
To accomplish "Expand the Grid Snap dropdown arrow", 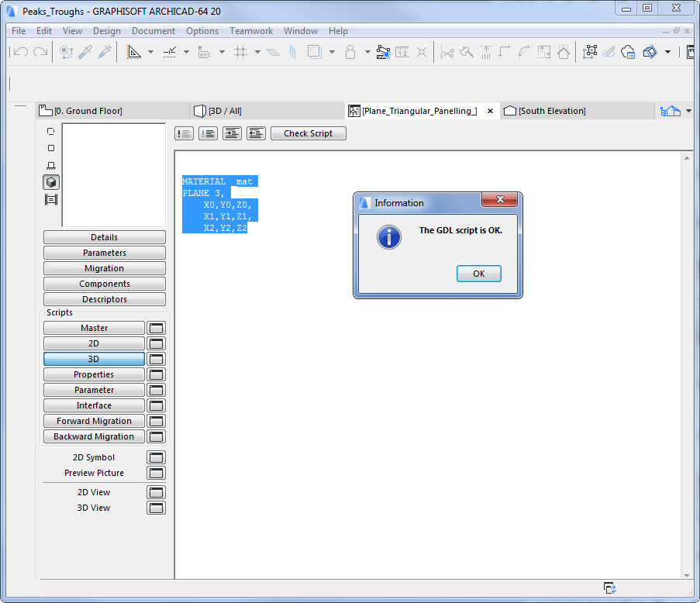I will pos(257,52).
